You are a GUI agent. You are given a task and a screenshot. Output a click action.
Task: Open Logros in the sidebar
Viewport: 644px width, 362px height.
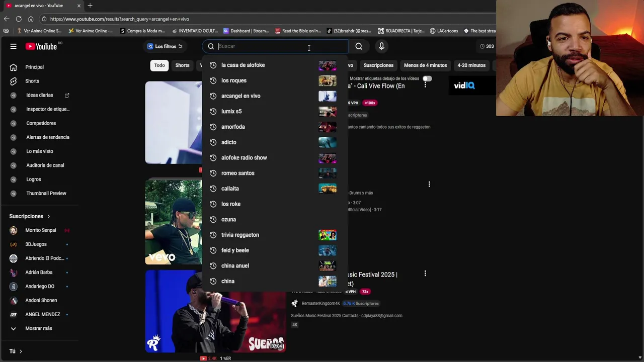click(x=33, y=179)
